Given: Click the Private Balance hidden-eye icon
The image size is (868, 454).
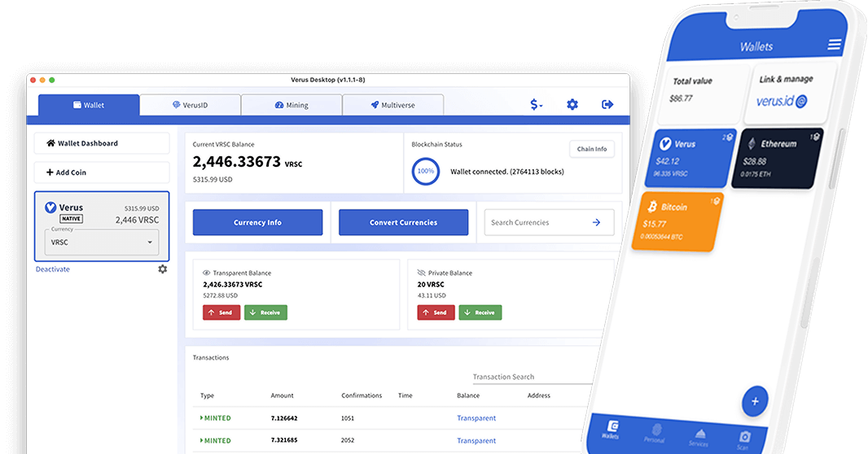Looking at the screenshot, I should pyautogui.click(x=421, y=273).
